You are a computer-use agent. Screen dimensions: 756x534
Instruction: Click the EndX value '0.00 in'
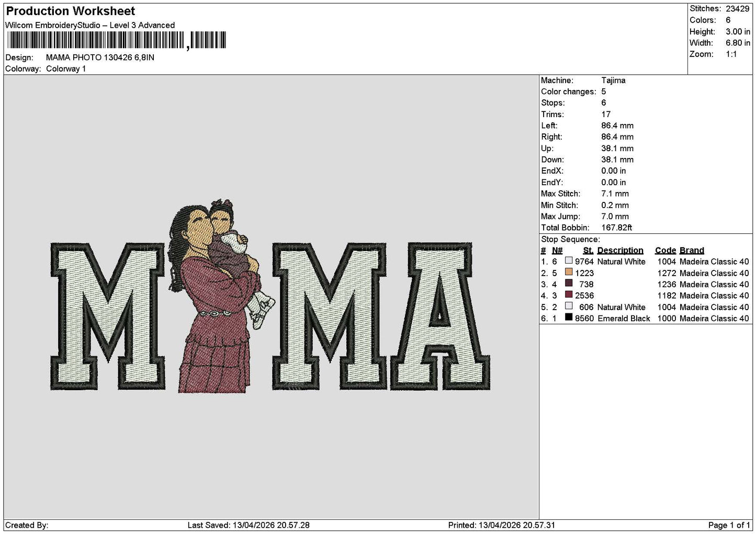(x=613, y=171)
